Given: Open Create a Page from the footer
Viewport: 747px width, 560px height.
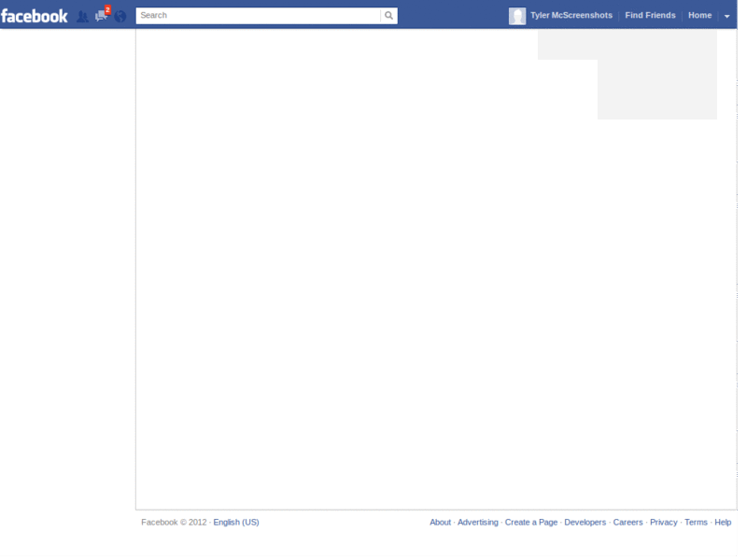Looking at the screenshot, I should coord(530,522).
